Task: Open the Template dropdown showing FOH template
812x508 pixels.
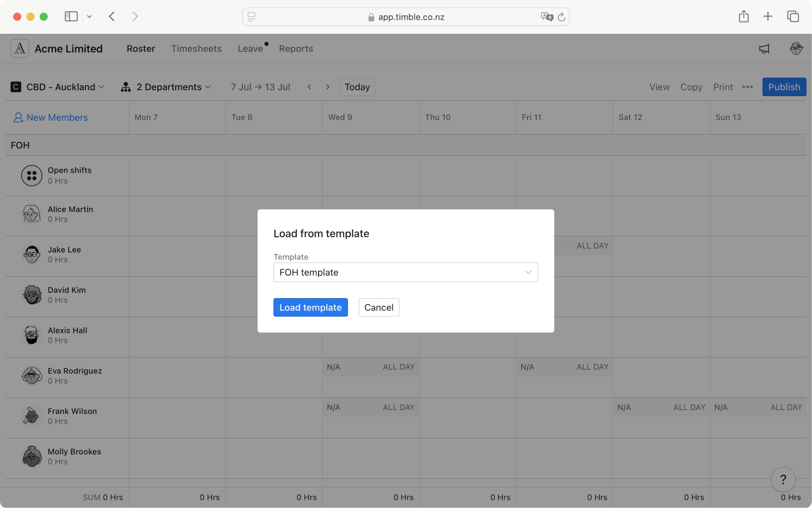Action: point(405,272)
